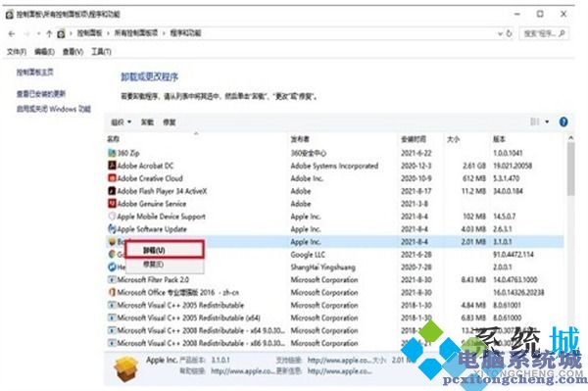Open the 工具(T) menu

(x=101, y=52)
